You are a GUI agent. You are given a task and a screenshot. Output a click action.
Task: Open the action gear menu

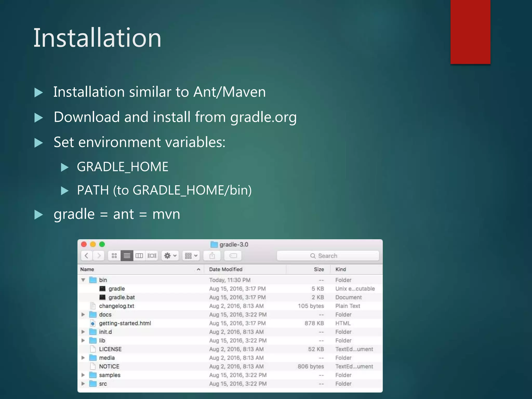[x=170, y=256]
